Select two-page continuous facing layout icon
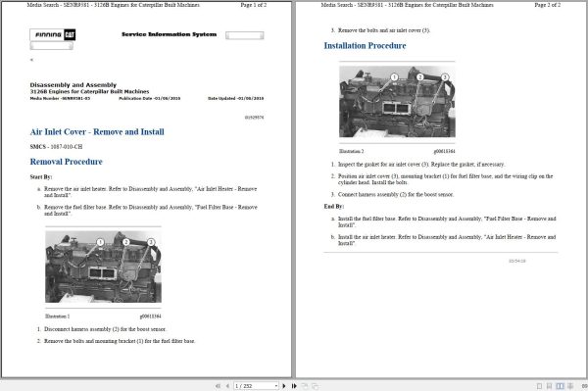This screenshot has height=391, width=588. click(x=570, y=386)
